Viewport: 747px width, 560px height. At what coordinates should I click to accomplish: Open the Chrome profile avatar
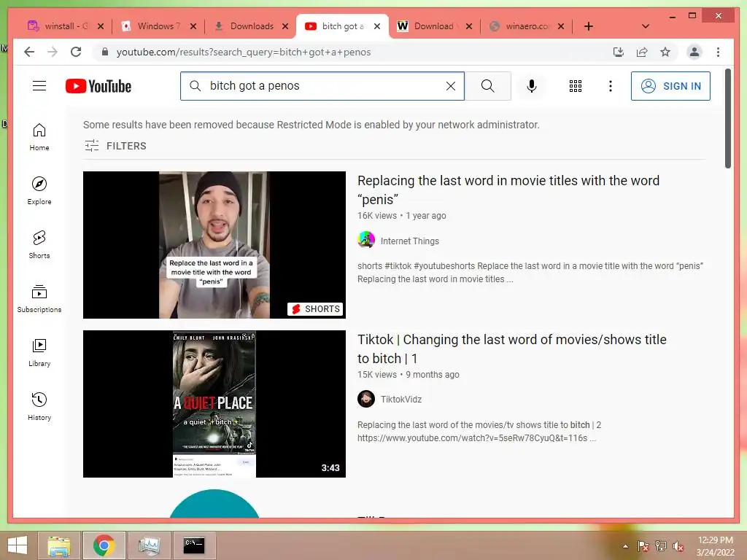tap(694, 52)
